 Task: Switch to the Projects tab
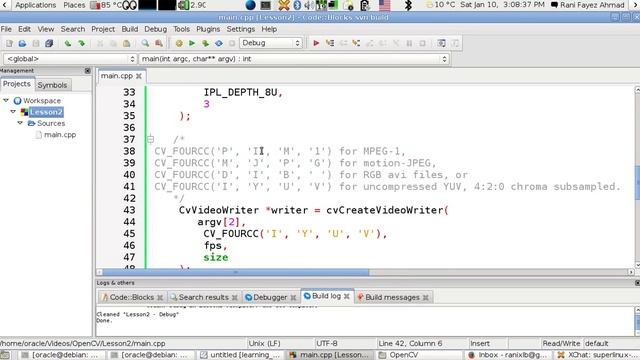(x=17, y=84)
